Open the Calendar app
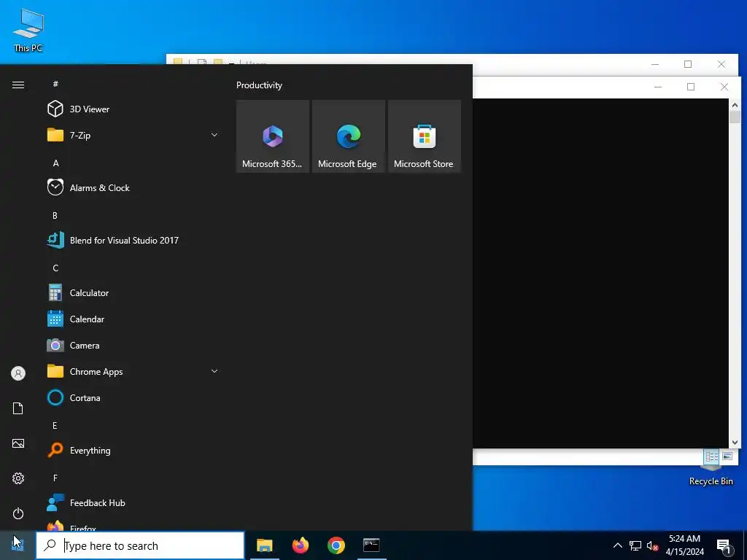The width and height of the screenshot is (747, 560). (x=133, y=319)
